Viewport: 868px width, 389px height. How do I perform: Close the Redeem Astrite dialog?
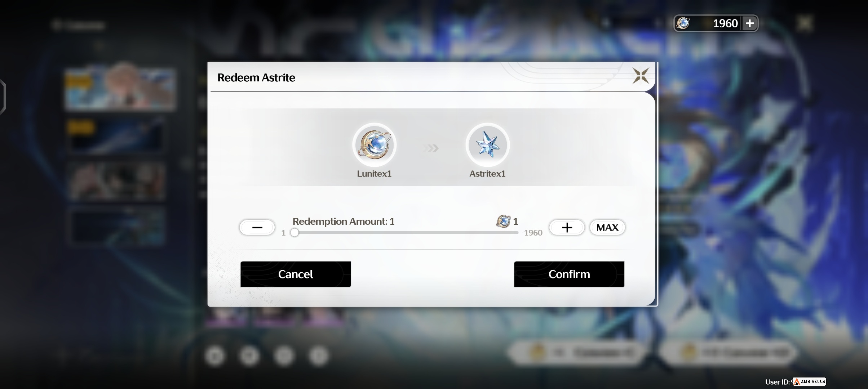641,76
